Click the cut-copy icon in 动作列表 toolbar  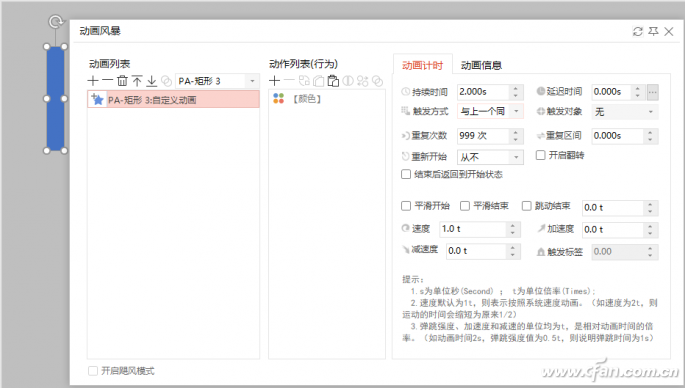(304, 81)
